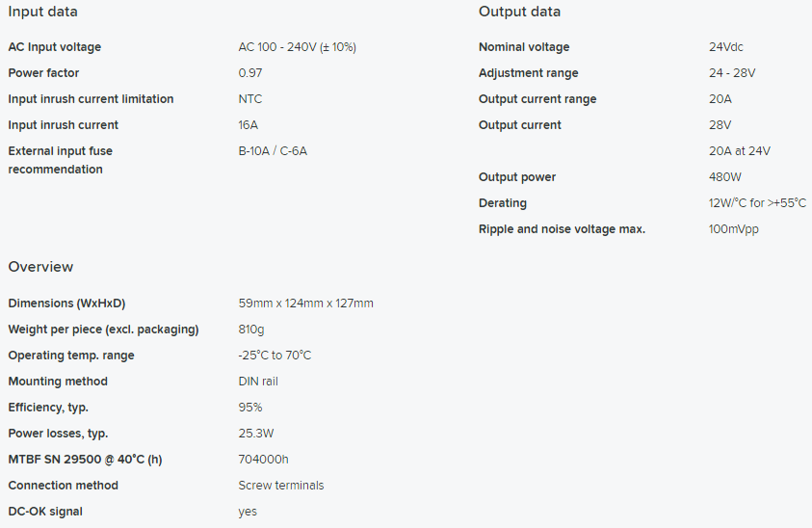Image resolution: width=812 pixels, height=528 pixels.
Task: Click the Output data section heading
Action: (x=519, y=12)
